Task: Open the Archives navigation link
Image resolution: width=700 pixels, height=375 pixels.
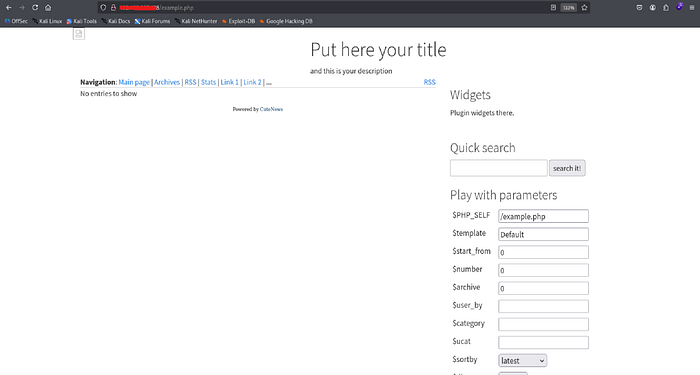Action: click(167, 82)
